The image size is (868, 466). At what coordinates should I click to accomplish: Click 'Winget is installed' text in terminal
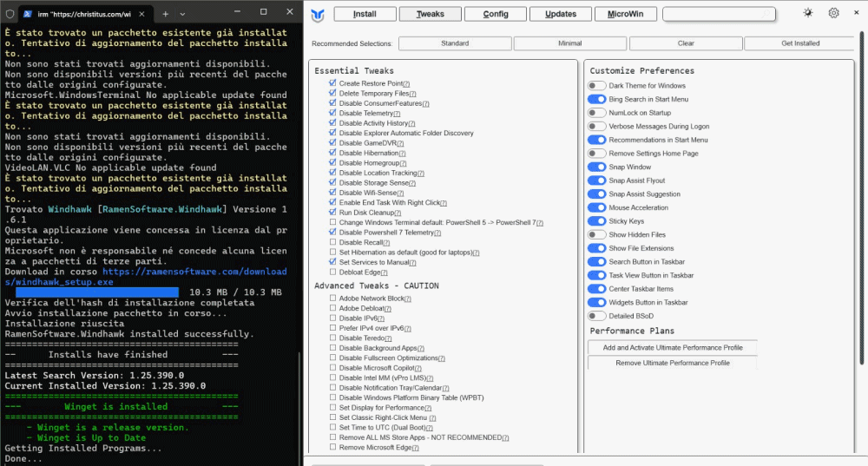pos(115,407)
